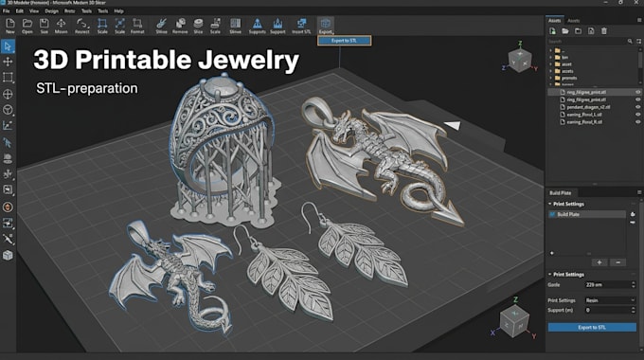The height and width of the screenshot is (360, 644).
Task: Click the new asset file icon in Assets panel
Action: pos(552,31)
